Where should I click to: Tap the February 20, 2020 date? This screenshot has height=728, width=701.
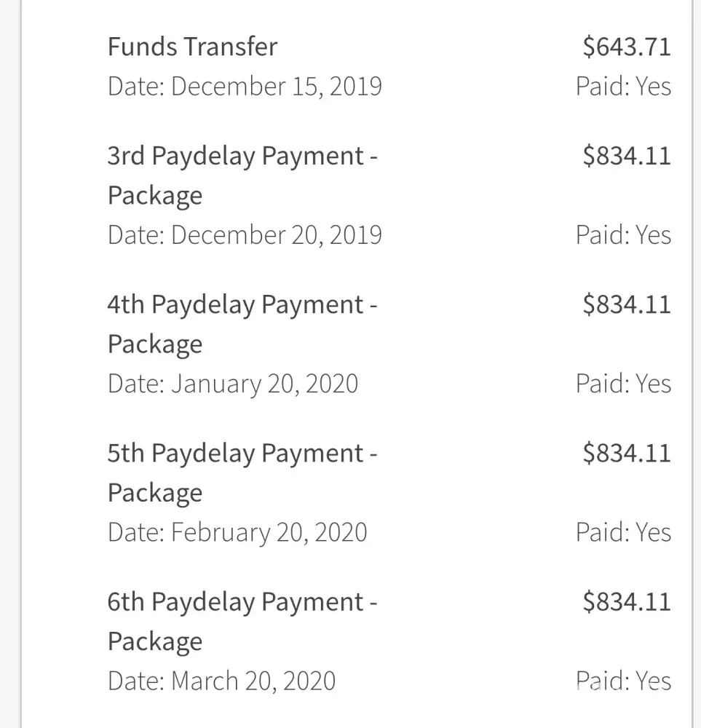[237, 532]
